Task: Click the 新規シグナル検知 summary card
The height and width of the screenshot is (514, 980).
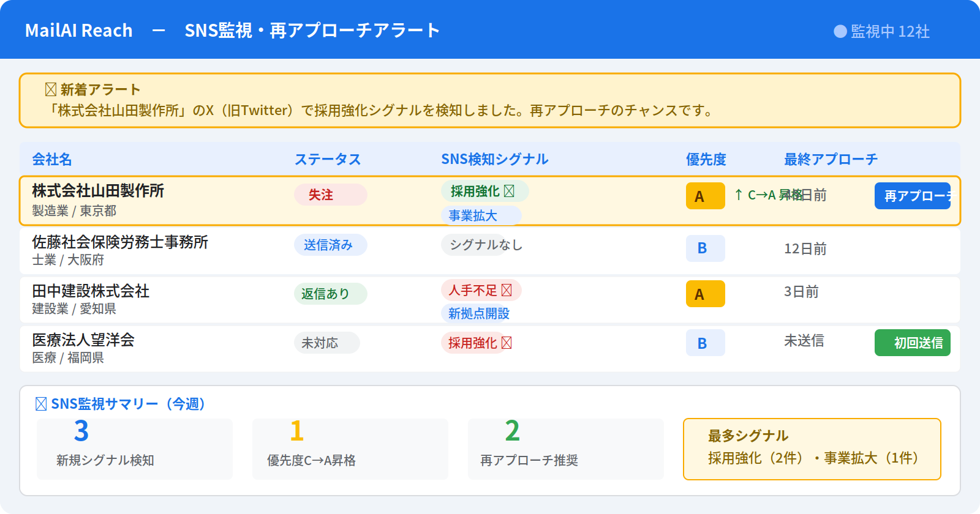Action: [135, 449]
